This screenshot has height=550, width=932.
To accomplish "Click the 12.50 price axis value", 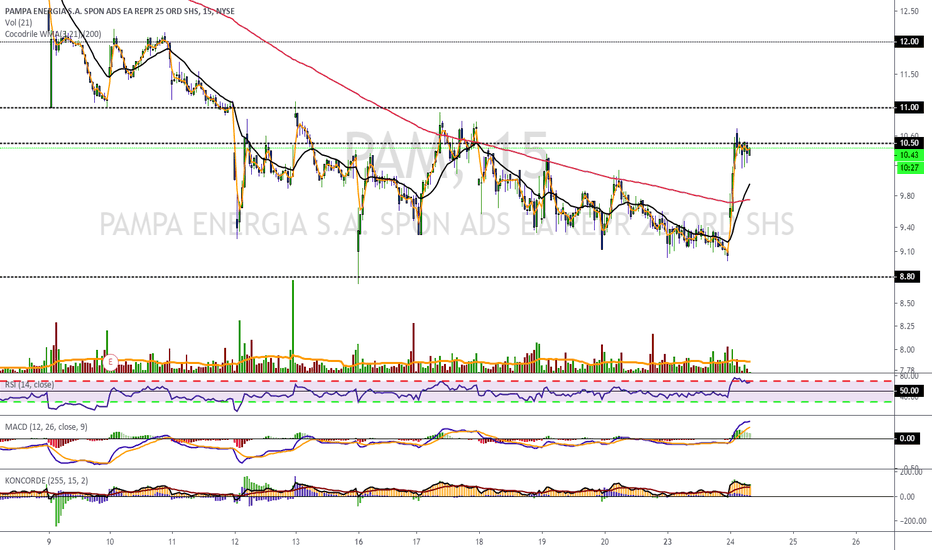I will pos(909,11).
